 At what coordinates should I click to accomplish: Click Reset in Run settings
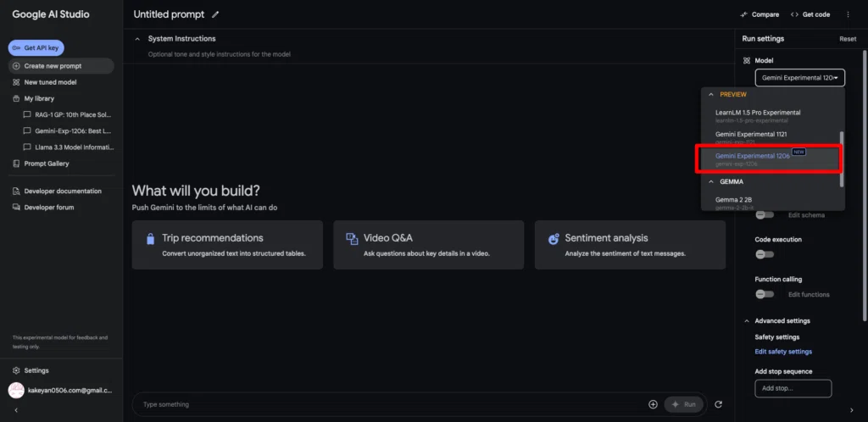[848, 39]
